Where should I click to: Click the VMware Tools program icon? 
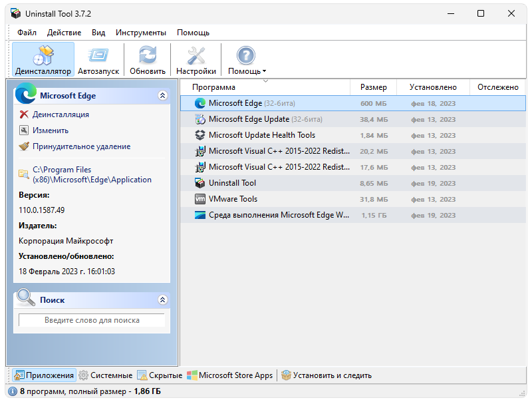(199, 199)
